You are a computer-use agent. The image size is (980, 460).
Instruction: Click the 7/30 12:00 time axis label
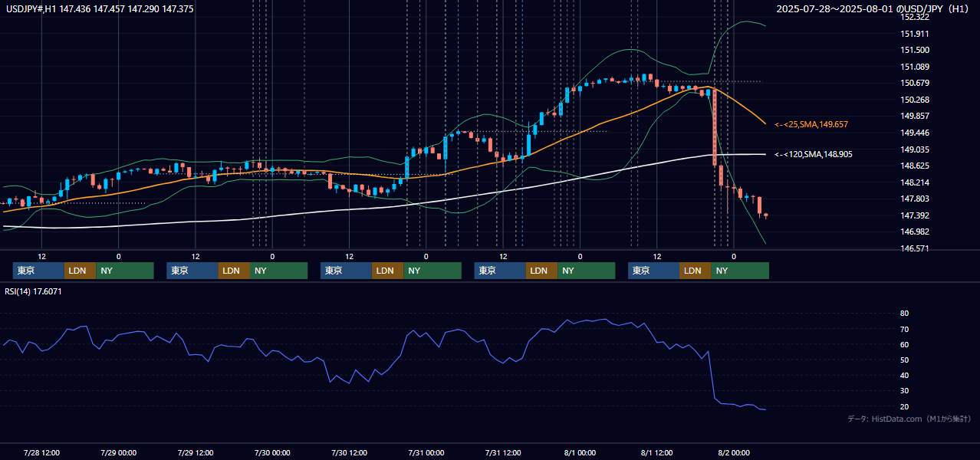(x=349, y=452)
